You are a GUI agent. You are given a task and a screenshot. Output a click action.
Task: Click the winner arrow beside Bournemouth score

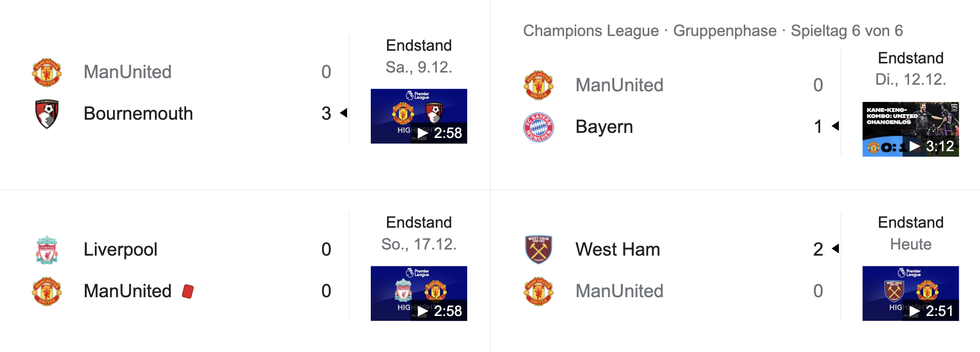point(344,113)
